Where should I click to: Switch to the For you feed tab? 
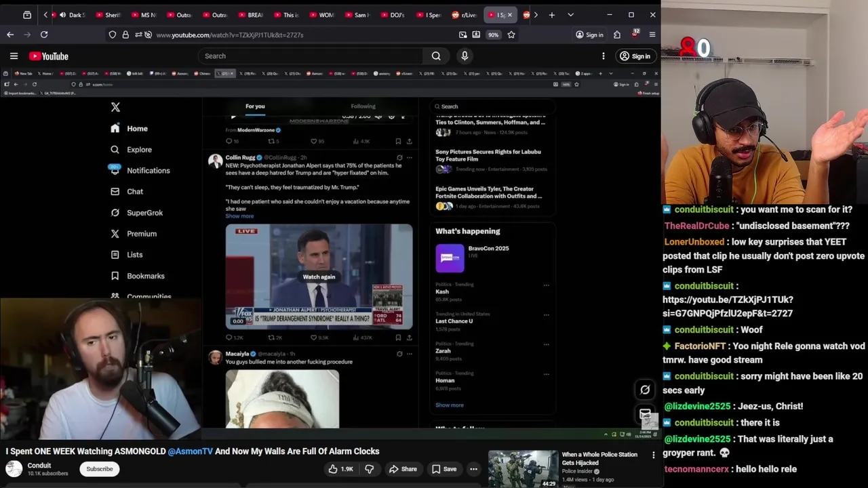point(255,106)
